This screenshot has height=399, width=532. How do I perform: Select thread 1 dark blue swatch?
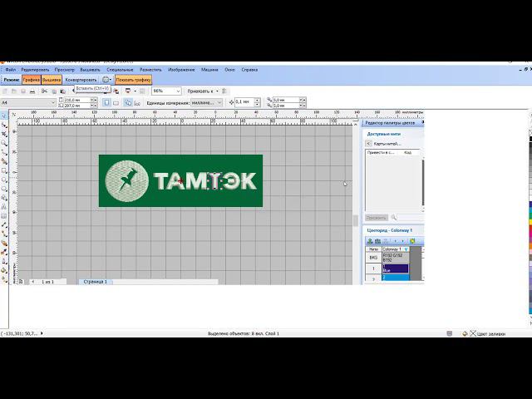tap(396, 268)
